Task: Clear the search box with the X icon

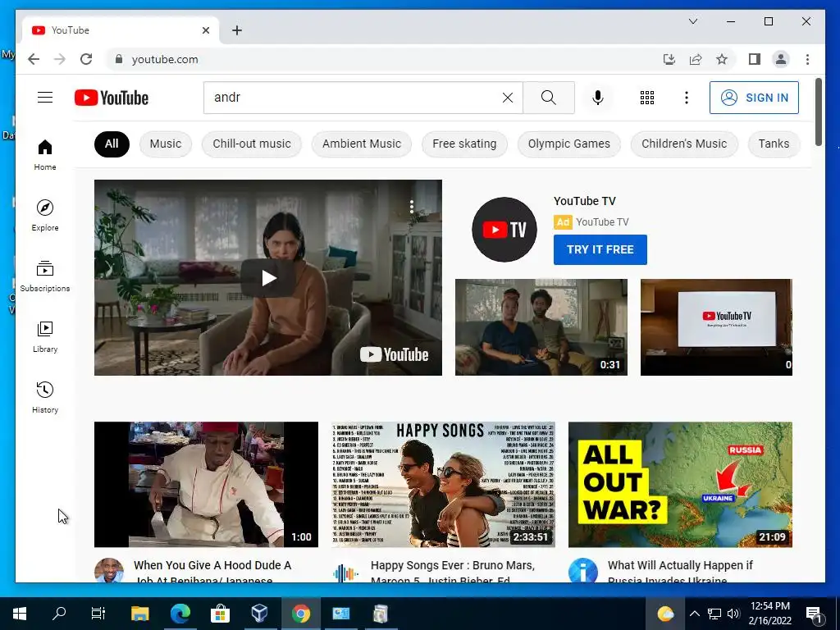Action: tap(507, 98)
